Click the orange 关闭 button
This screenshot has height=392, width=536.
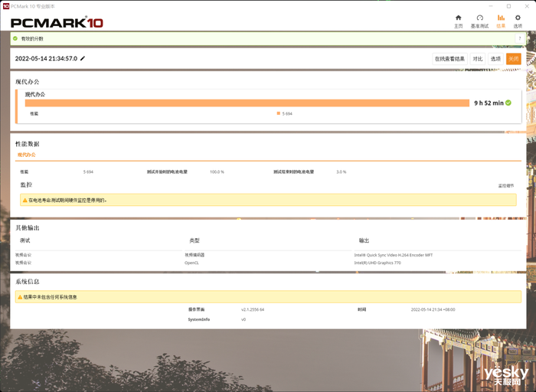click(514, 59)
